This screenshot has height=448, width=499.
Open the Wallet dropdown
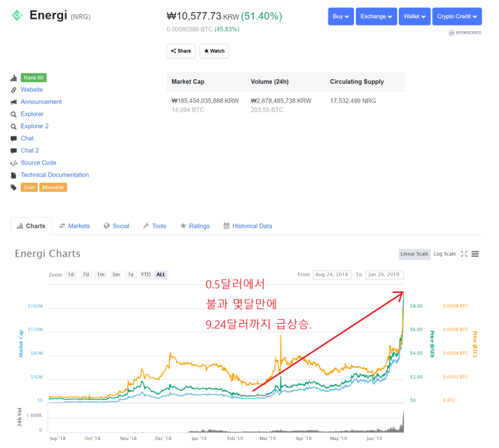(x=414, y=17)
